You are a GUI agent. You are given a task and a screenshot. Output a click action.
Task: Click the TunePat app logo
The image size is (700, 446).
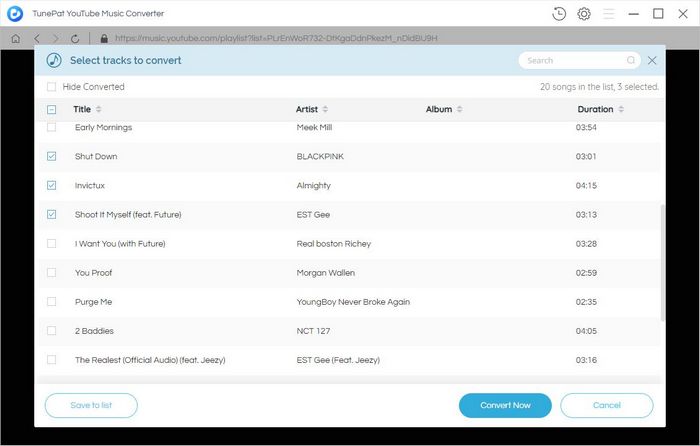coord(15,14)
